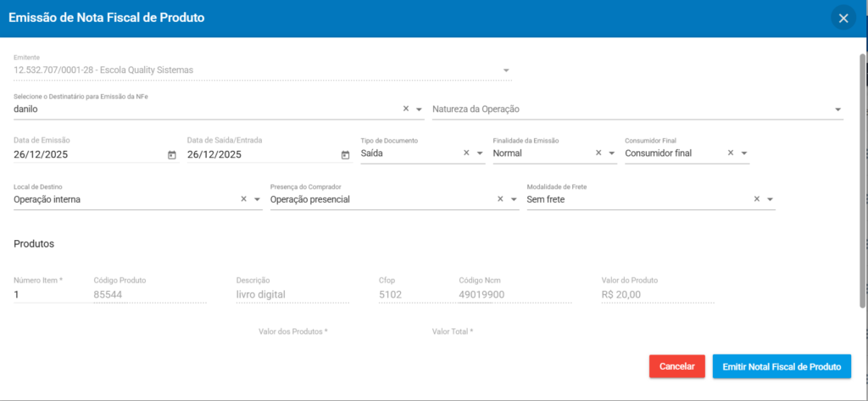Screen dimensions: 868x401
Task: Expand the Natureza da Operação dropdown
Action: 837,109
